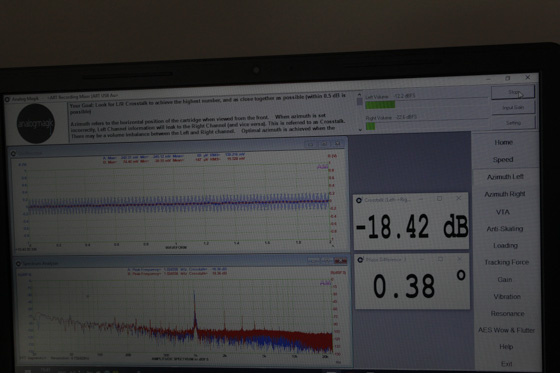This screenshot has height=373, width=560.
Task: Select the Speed test menu item
Action: pyautogui.click(x=503, y=160)
